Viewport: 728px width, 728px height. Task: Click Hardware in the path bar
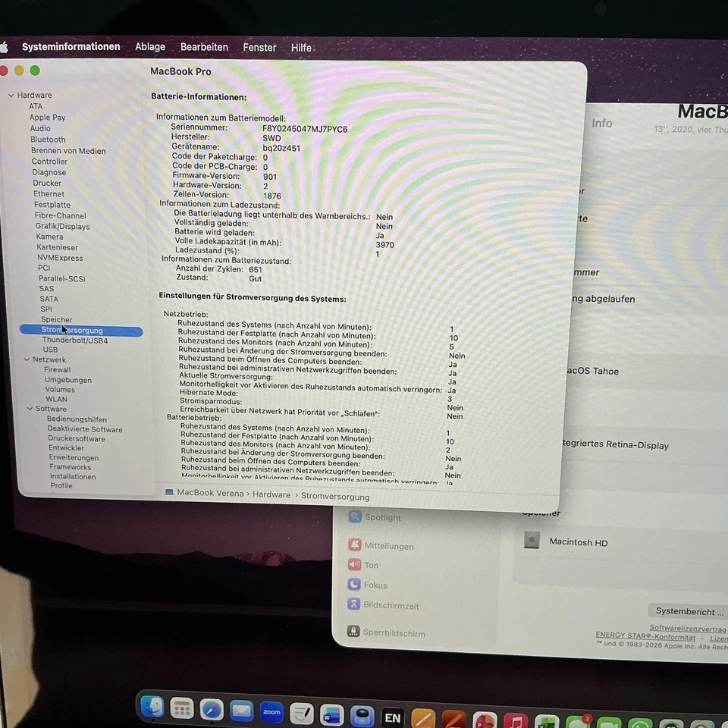[x=271, y=495]
